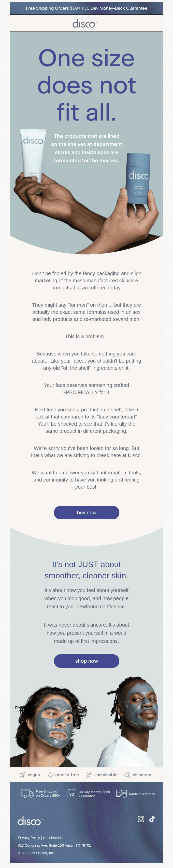Click the vegan leaf icon
The image size is (173, 868).
pos(23,775)
